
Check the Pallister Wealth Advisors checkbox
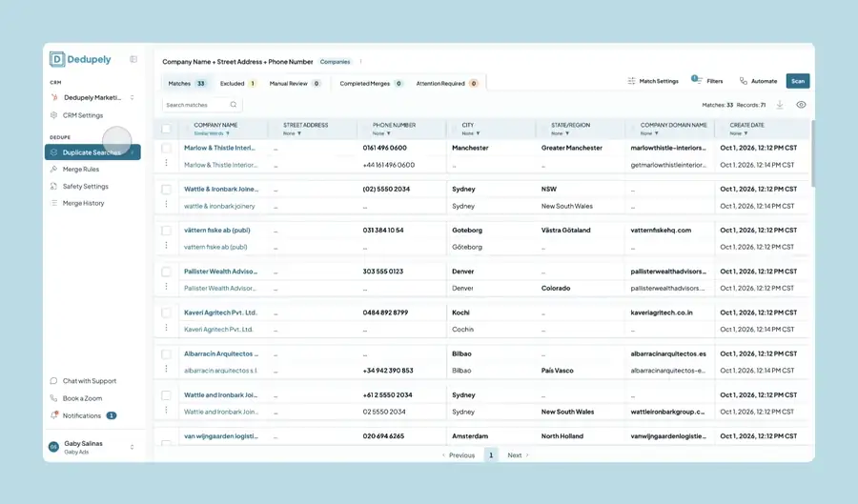(166, 272)
